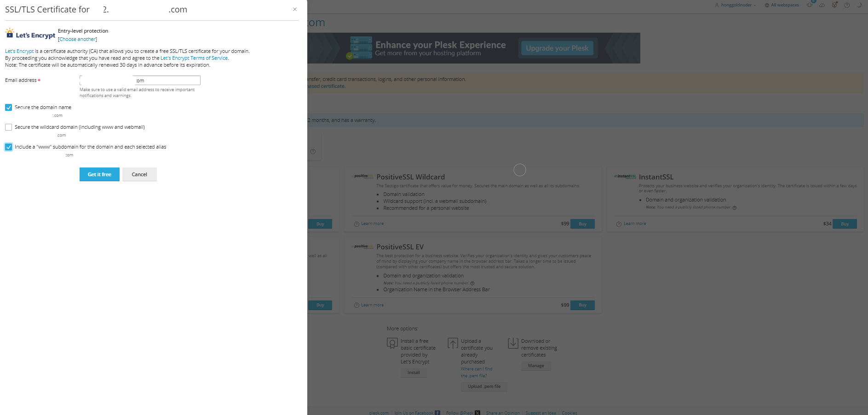Click the user profile icon beside honggoldnoder
The image size is (868, 415).
coord(717,5)
